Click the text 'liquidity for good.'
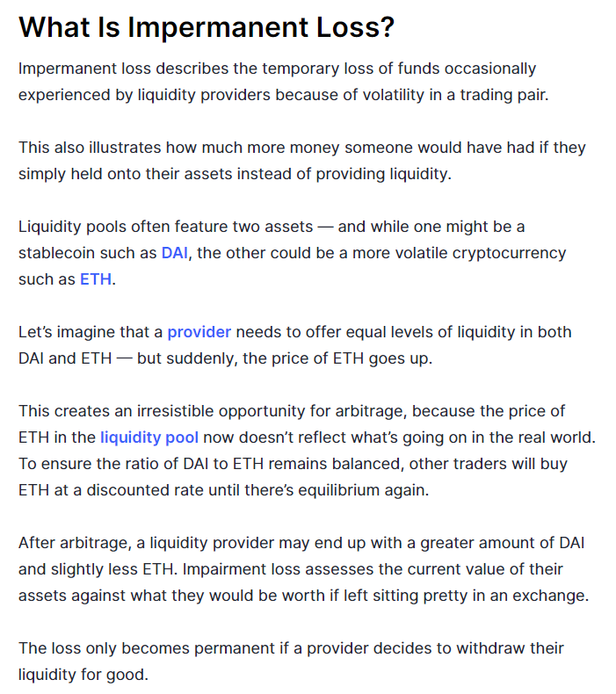Screen dimensions: 616x694 coord(83,675)
